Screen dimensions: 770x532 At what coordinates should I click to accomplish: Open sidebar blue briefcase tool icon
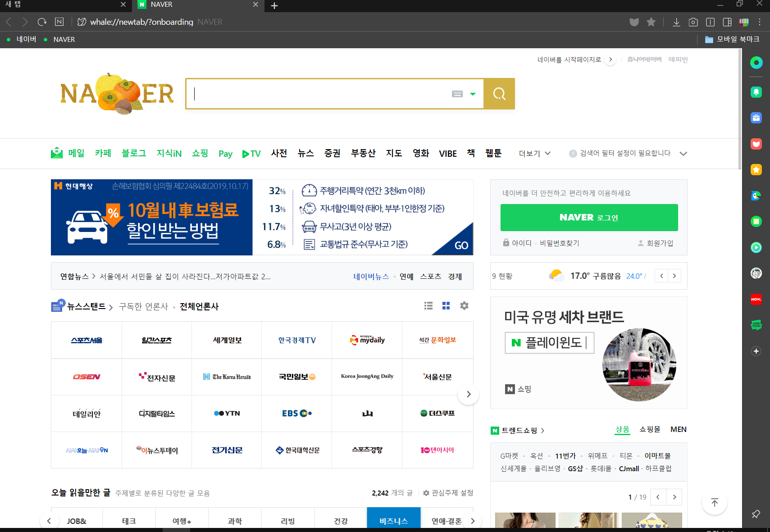tap(756, 118)
